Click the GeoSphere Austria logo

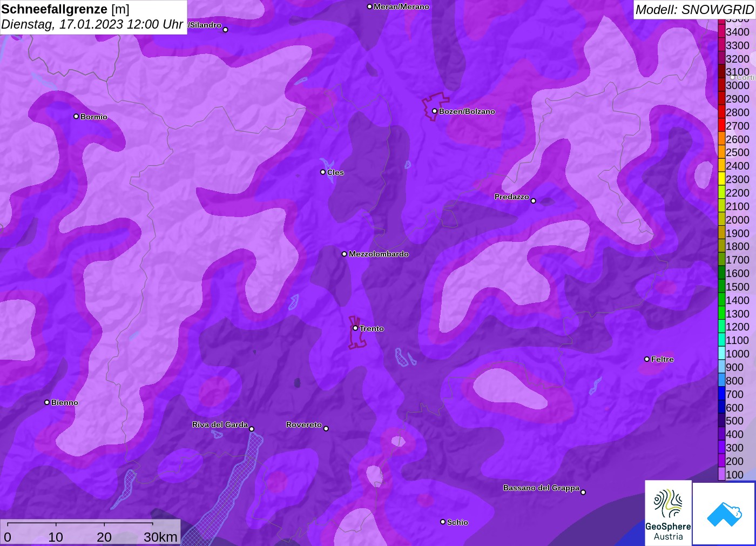click(x=668, y=513)
